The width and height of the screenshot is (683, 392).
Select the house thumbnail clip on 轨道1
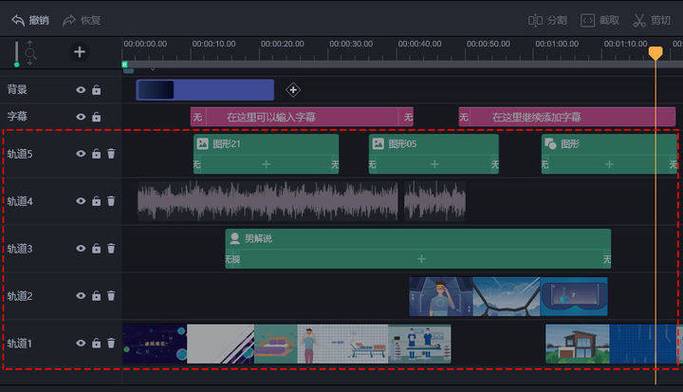[x=578, y=344]
